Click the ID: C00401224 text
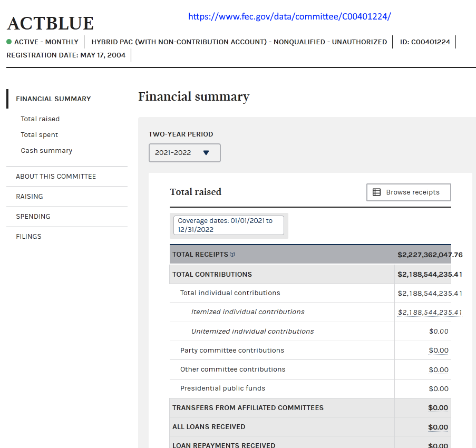 425,42
